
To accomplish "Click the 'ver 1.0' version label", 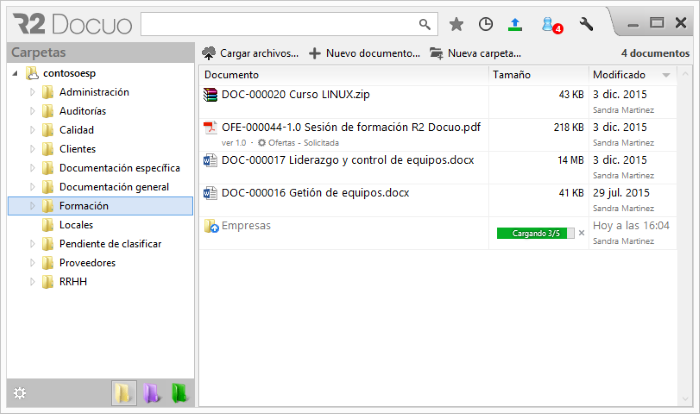I will pos(233,143).
